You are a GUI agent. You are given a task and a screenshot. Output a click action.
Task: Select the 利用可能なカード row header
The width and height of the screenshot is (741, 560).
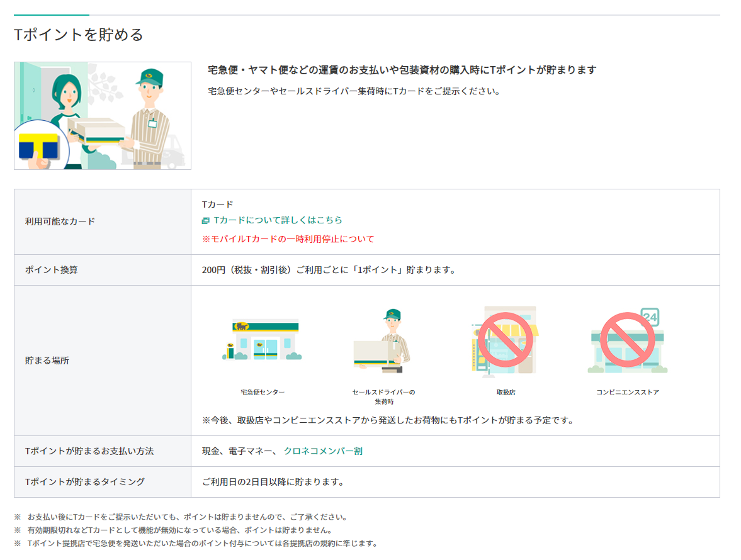(x=60, y=221)
